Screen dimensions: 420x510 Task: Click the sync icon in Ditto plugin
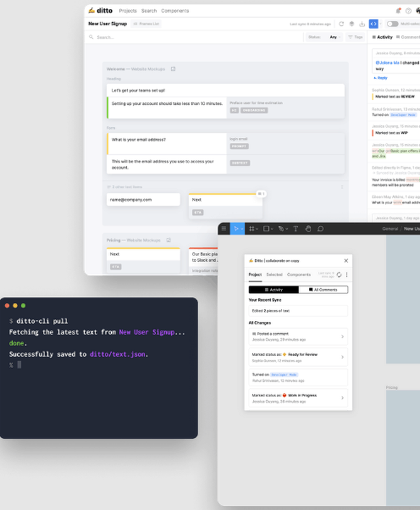click(x=339, y=275)
